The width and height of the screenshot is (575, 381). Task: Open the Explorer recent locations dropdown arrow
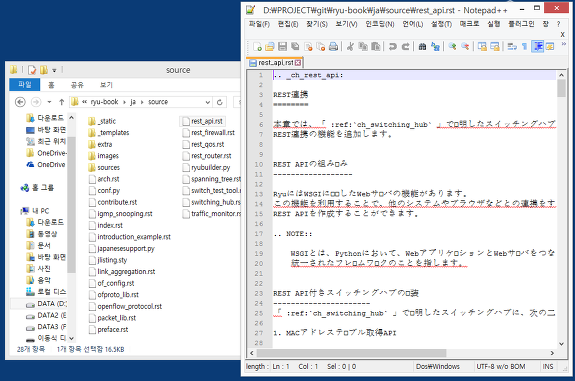(49, 102)
